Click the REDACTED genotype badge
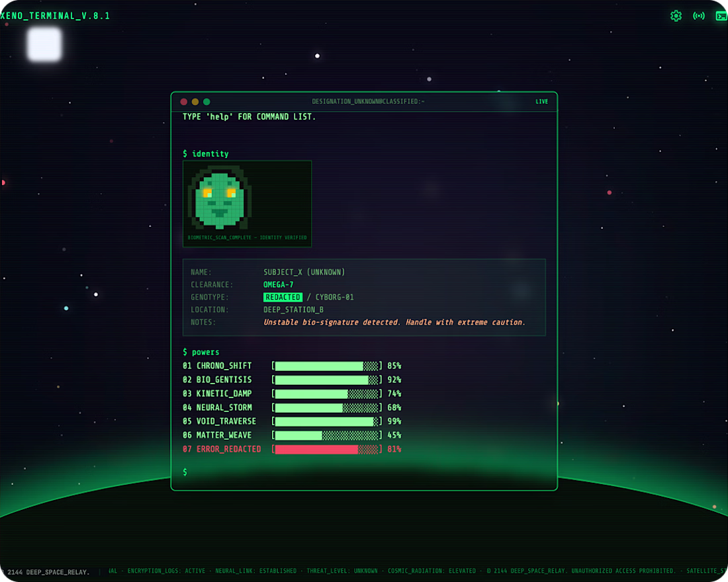This screenshot has height=582, width=728. tap(283, 297)
